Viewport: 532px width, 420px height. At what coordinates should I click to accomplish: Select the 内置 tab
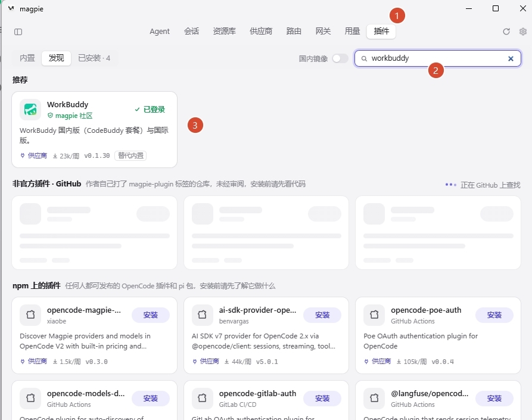(x=27, y=58)
